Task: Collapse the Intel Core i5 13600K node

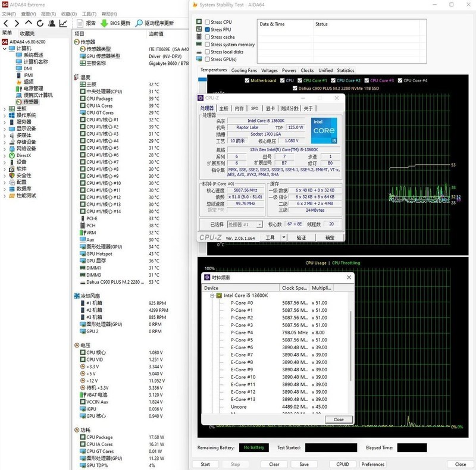Action: 211,295
